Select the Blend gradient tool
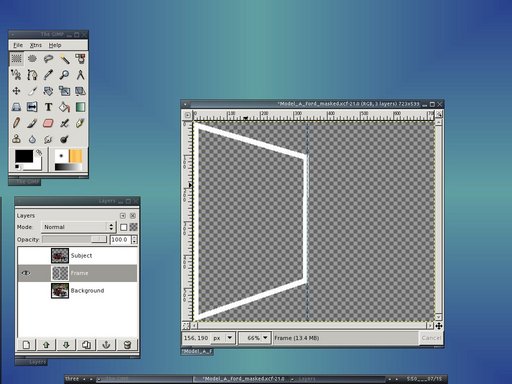The image size is (512, 384). click(80, 107)
